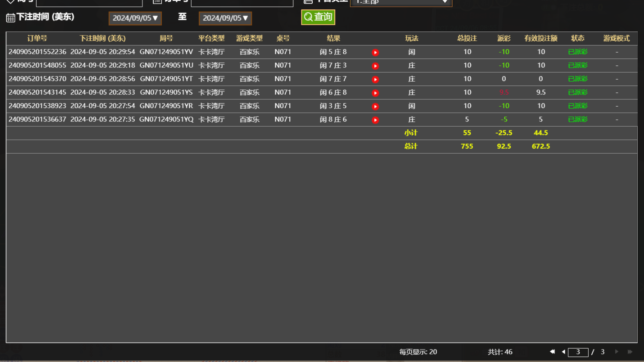The height and width of the screenshot is (362, 644).
Task: Click the next page arrow
Action: [617, 352]
